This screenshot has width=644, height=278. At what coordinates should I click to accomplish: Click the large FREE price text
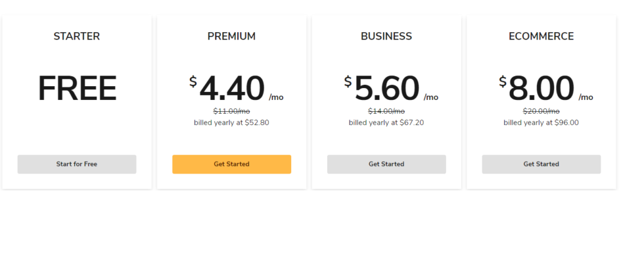[77, 89]
